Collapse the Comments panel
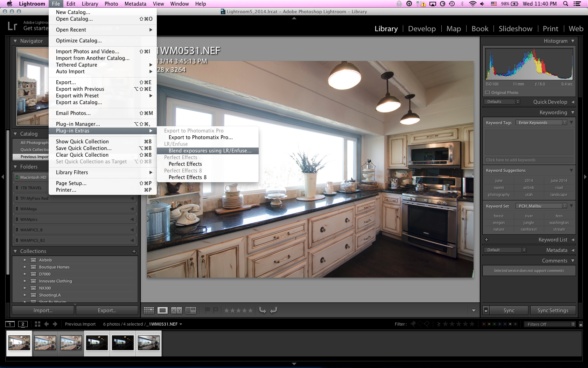588x368 pixels. [x=573, y=261]
